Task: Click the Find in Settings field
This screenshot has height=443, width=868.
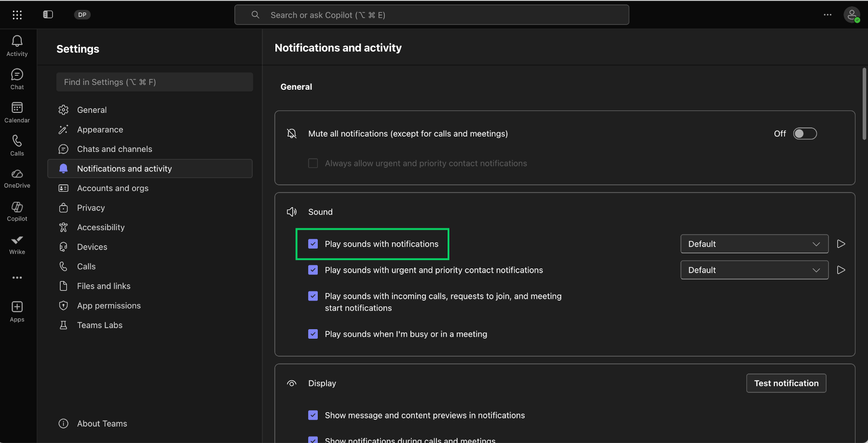Action: [154, 82]
